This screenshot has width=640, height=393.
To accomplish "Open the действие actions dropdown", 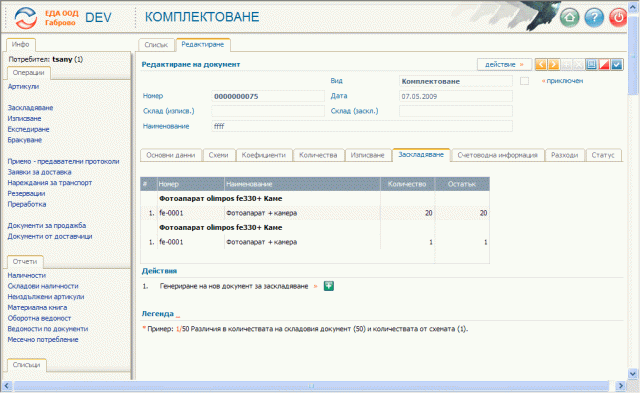I will (504, 64).
